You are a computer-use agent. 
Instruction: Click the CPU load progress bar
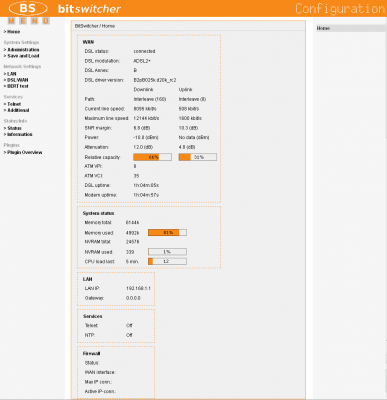point(167,261)
